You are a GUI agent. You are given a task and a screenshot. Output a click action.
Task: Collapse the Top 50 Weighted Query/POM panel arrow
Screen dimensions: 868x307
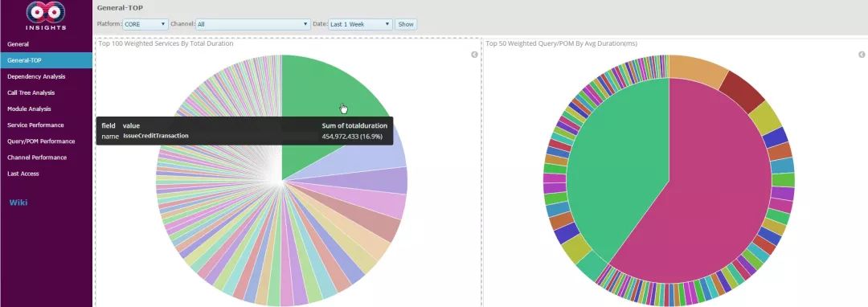(x=862, y=55)
